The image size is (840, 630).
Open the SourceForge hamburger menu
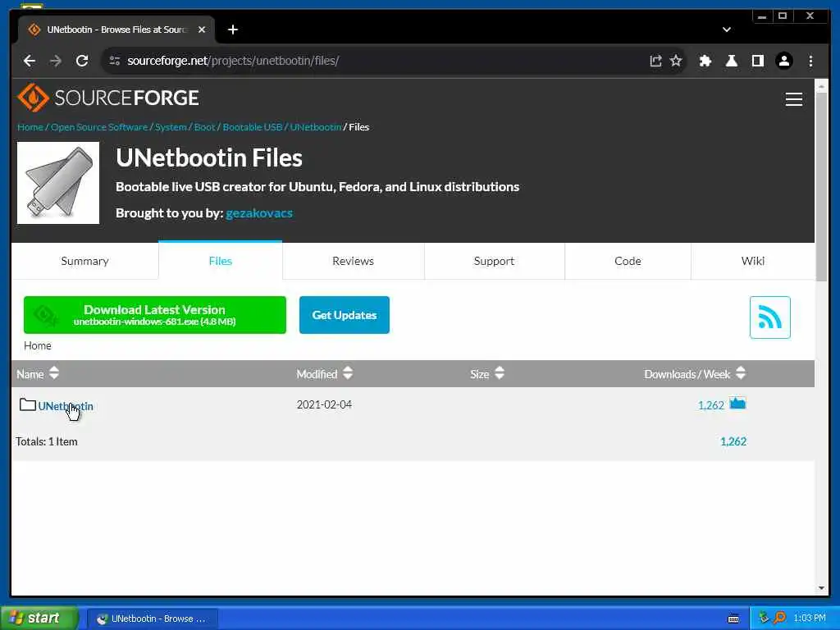tap(793, 99)
